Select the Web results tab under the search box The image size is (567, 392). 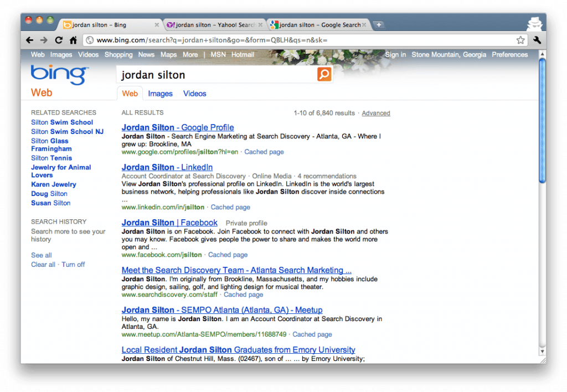point(130,94)
